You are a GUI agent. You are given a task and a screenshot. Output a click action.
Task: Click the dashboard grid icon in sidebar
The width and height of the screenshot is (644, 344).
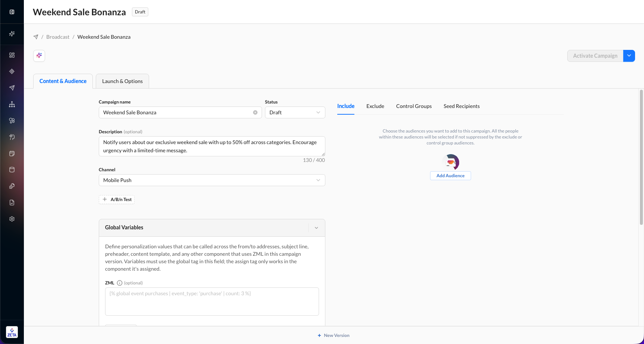pos(12,55)
